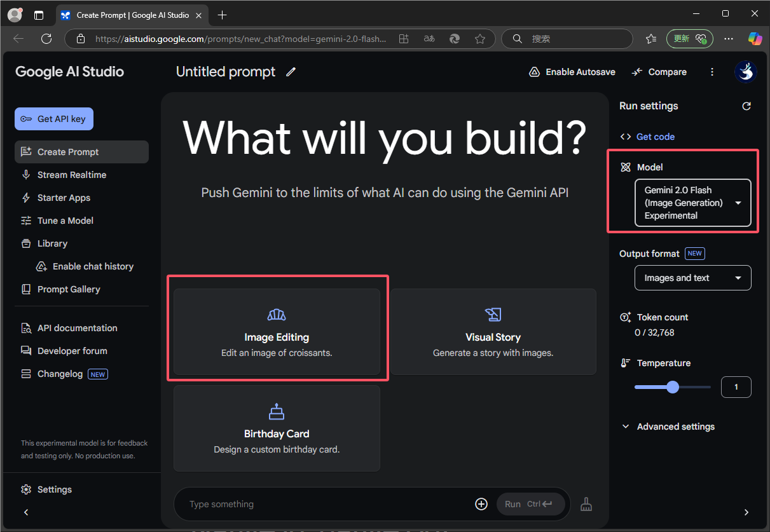Click the plus icon to insert media
Viewport: 770px width, 532px height.
481,504
